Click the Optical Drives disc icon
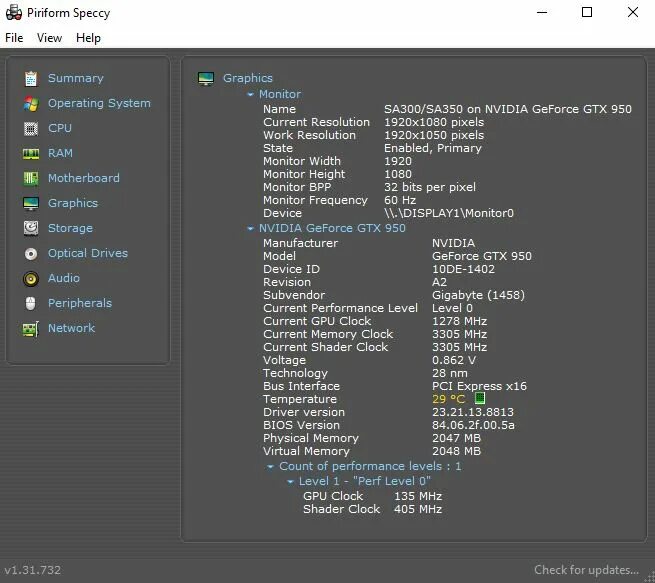 (x=31, y=253)
